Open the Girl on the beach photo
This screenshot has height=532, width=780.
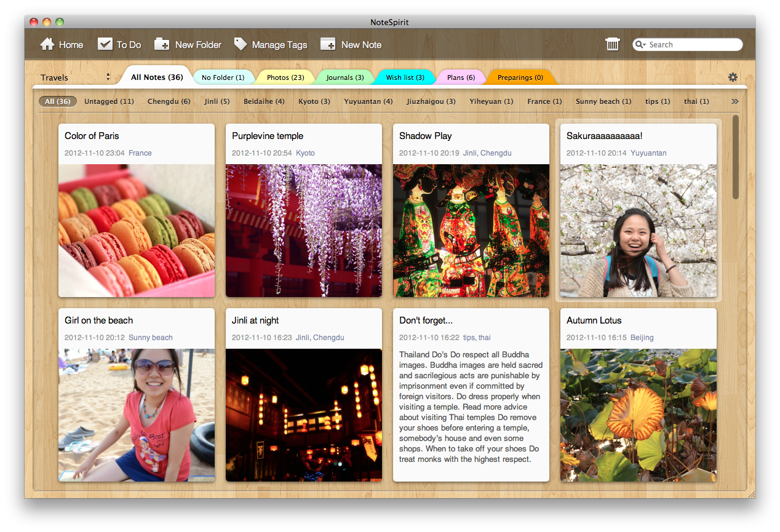click(137, 415)
